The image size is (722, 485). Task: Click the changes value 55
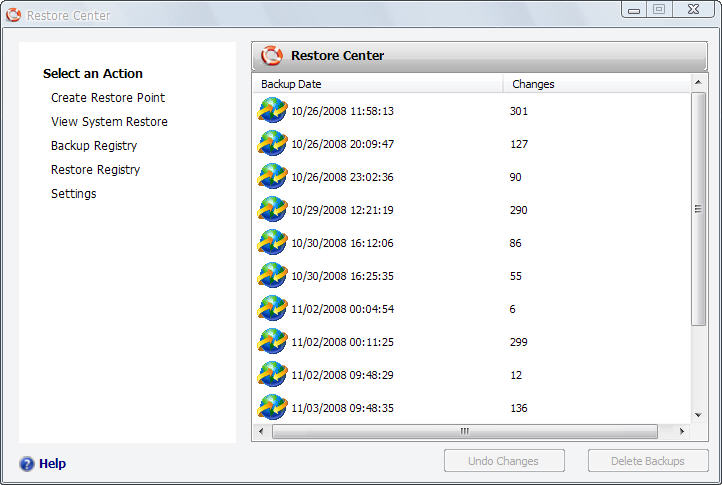515,276
